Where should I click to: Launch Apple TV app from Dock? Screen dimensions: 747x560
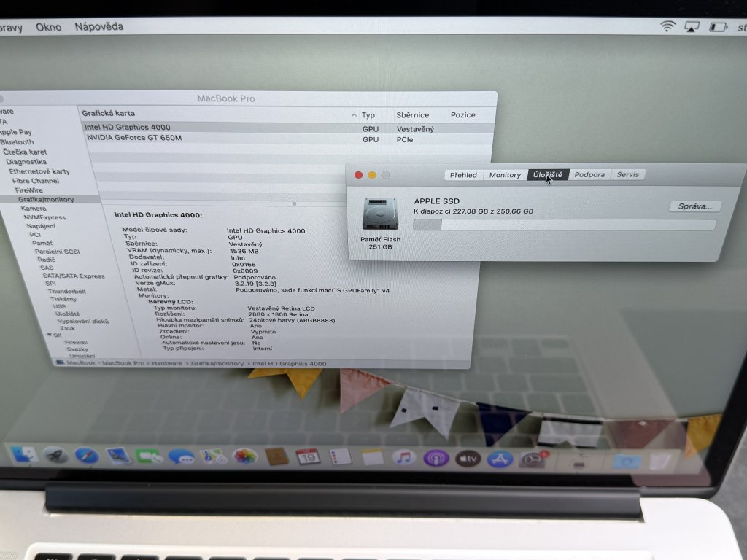pos(468,459)
